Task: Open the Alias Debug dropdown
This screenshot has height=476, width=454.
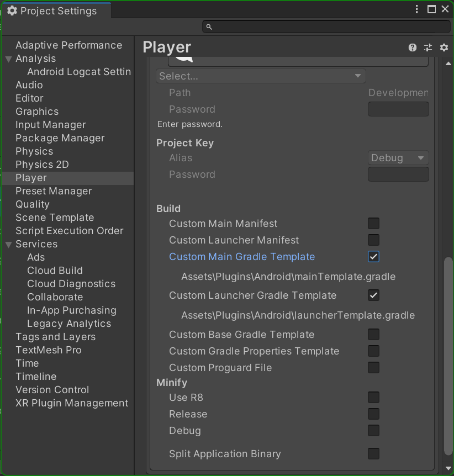Action: tap(398, 157)
